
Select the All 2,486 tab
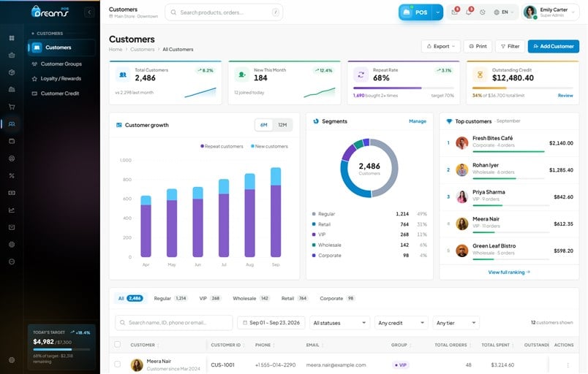130,298
